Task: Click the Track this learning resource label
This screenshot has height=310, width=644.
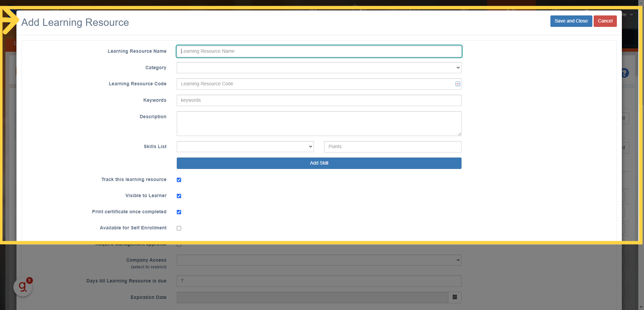Action: 134,179
